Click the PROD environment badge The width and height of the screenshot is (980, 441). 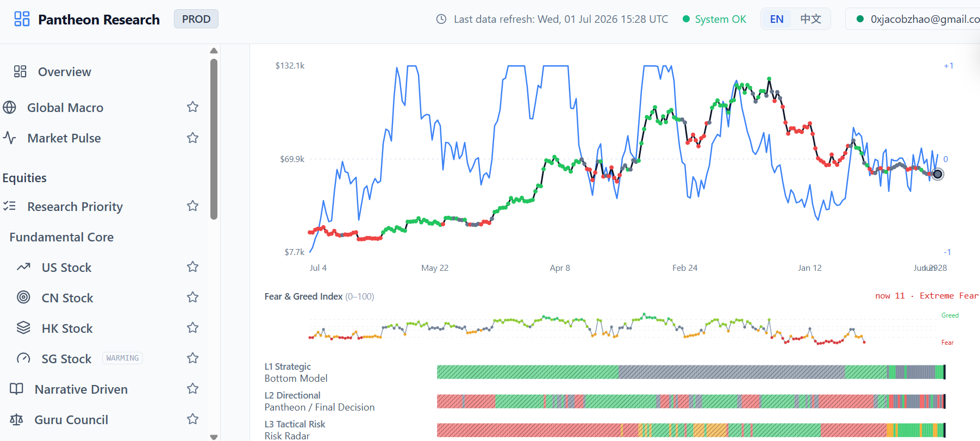tap(196, 19)
